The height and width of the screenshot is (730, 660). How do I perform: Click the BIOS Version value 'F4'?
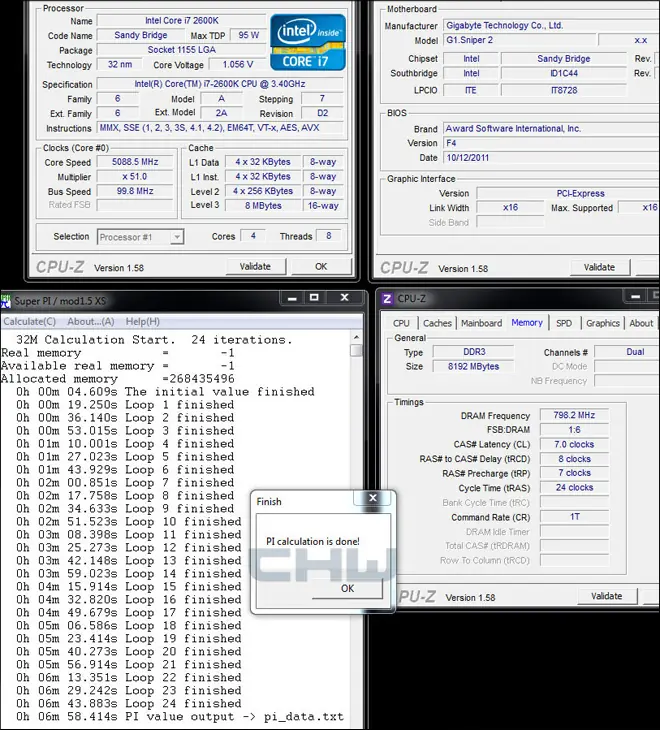551,143
